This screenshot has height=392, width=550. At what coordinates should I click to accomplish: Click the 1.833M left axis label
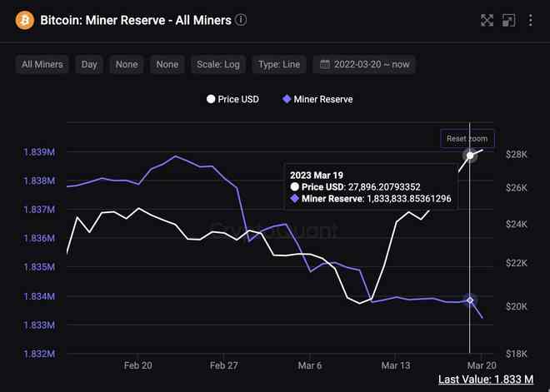click(x=39, y=325)
